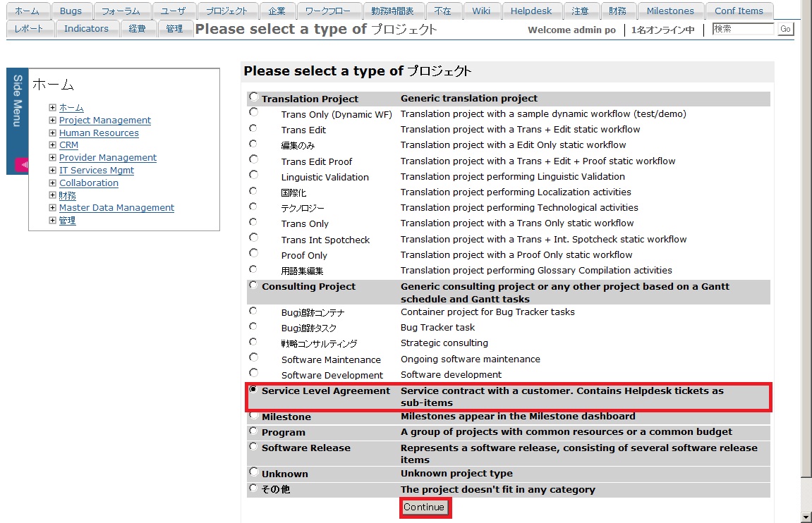Expand the Collaboration tree node

[x=52, y=183]
